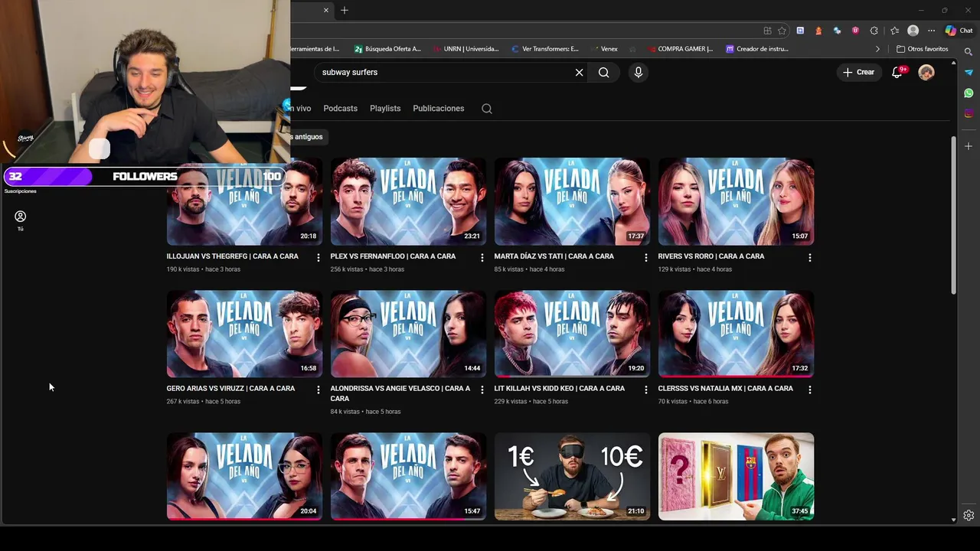Click the pink shield extension icon
This screenshot has width=980, height=551.
tap(855, 31)
